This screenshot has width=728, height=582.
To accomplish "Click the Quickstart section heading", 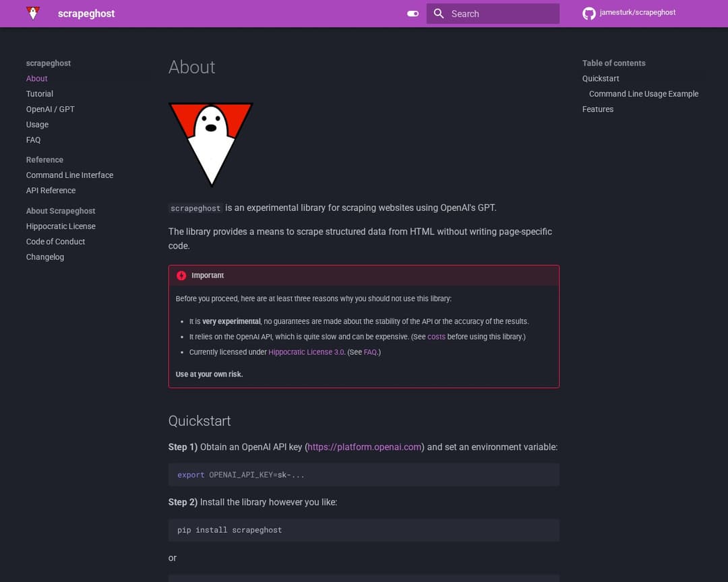I will (x=199, y=420).
